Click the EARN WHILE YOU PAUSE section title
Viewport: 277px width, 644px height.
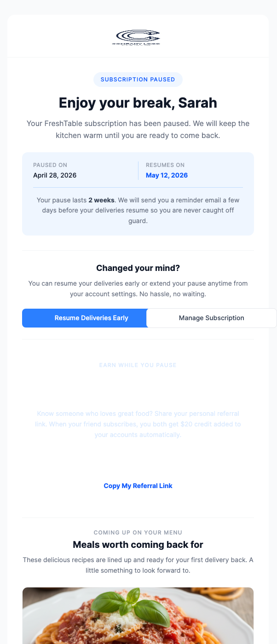[138, 365]
